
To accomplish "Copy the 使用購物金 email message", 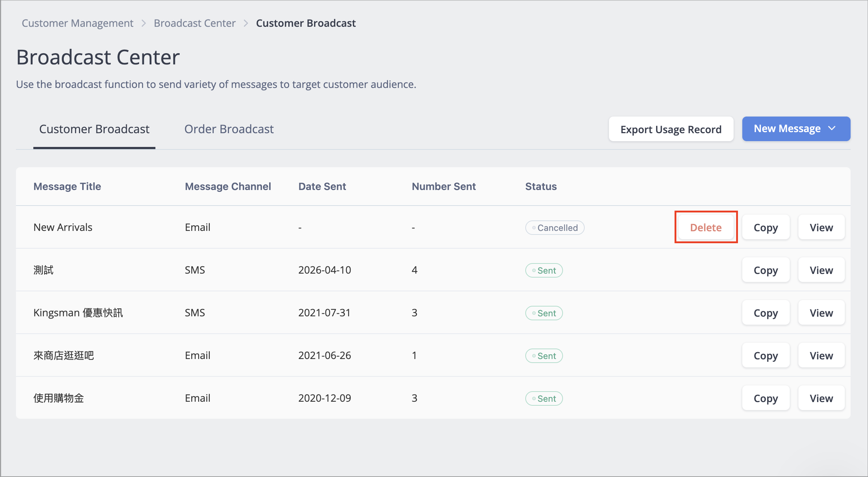I will (x=766, y=398).
